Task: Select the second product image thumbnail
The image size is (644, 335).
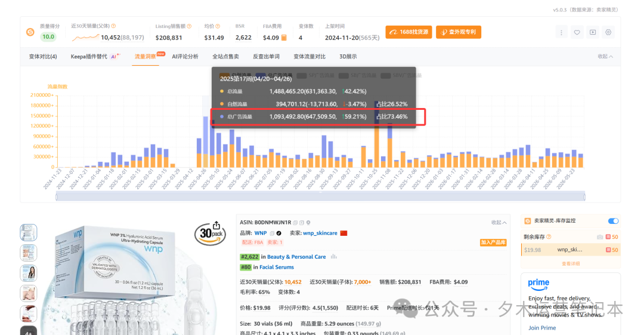Action: (29, 253)
